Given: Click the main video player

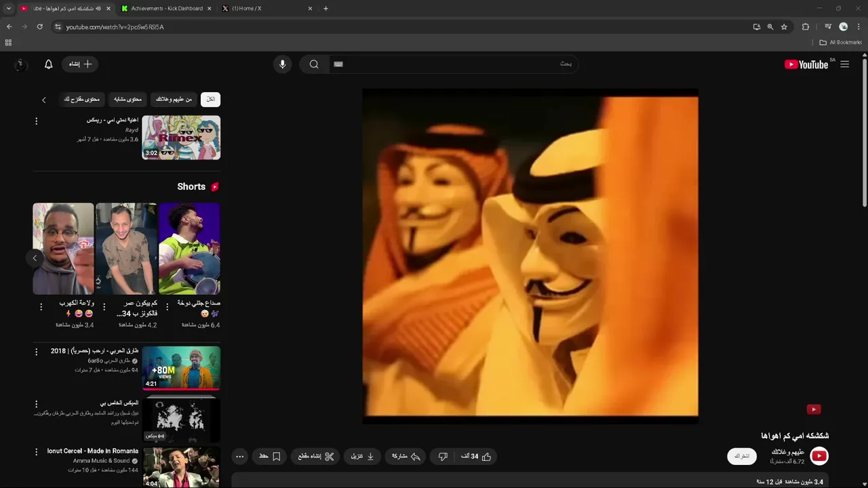Looking at the screenshot, I should pyautogui.click(x=530, y=256).
